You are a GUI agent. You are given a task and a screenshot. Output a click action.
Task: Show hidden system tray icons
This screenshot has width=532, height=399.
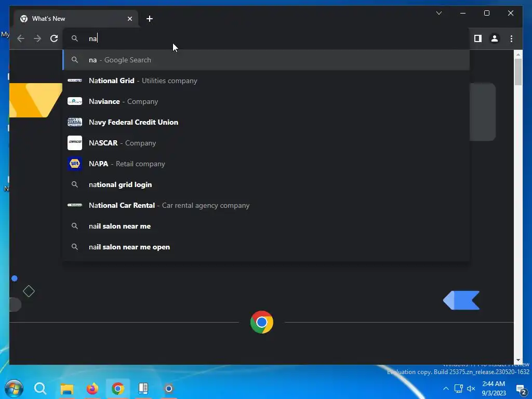tap(446, 389)
